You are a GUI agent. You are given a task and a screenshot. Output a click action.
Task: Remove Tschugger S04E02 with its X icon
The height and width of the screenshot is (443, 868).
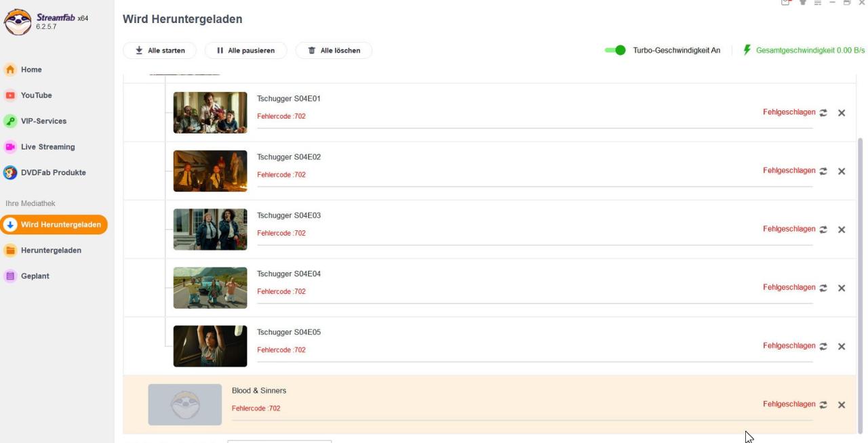[842, 171]
